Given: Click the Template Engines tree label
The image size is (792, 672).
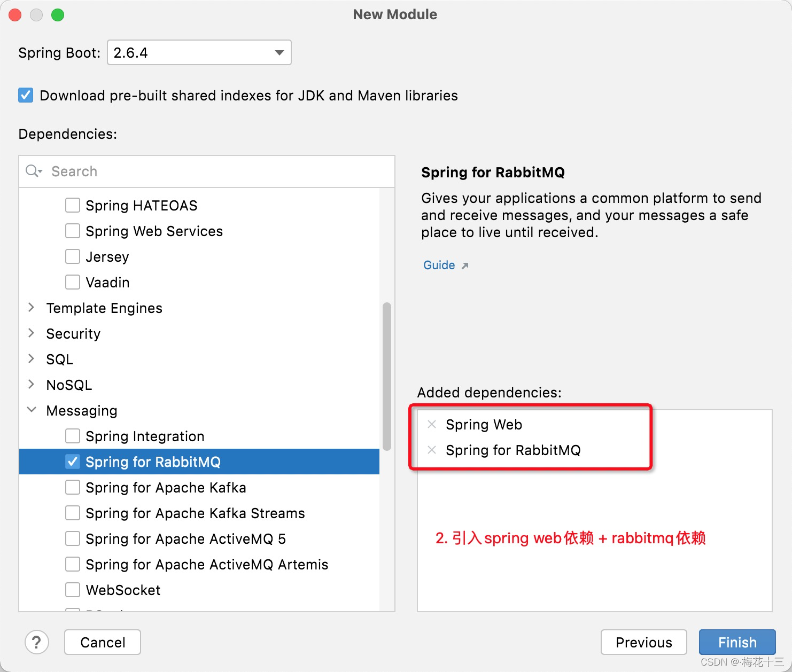Looking at the screenshot, I should point(104,308).
